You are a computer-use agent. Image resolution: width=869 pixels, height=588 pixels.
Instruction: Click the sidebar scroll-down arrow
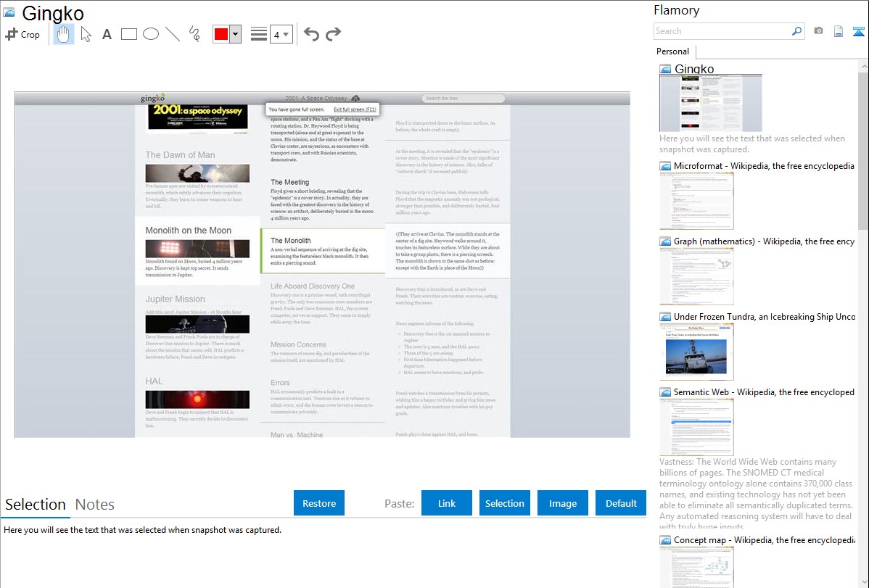pyautogui.click(x=863, y=581)
